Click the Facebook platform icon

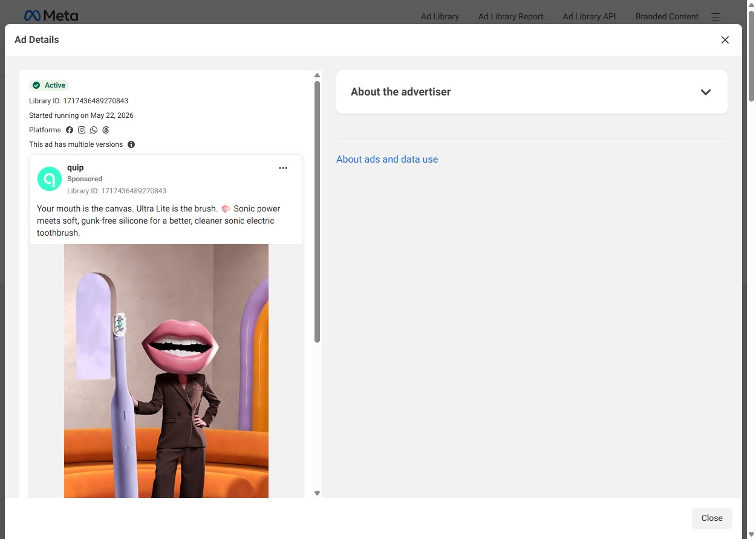(x=70, y=130)
